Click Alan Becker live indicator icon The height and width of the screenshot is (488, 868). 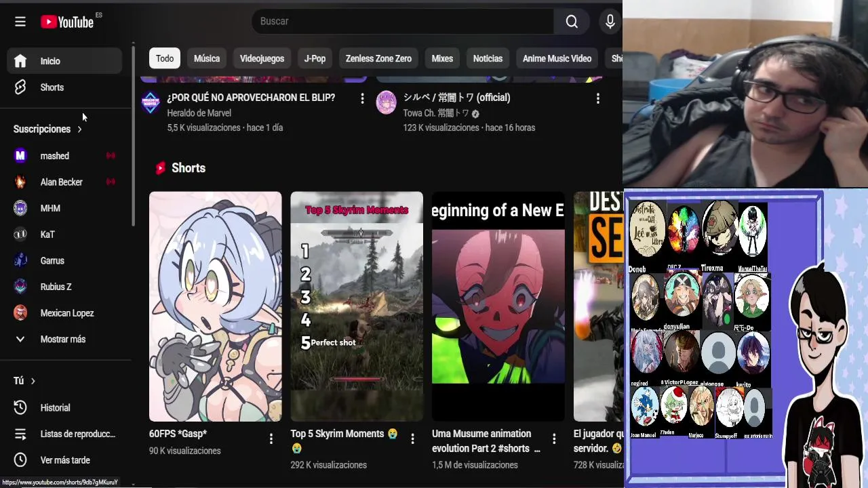pyautogui.click(x=111, y=182)
